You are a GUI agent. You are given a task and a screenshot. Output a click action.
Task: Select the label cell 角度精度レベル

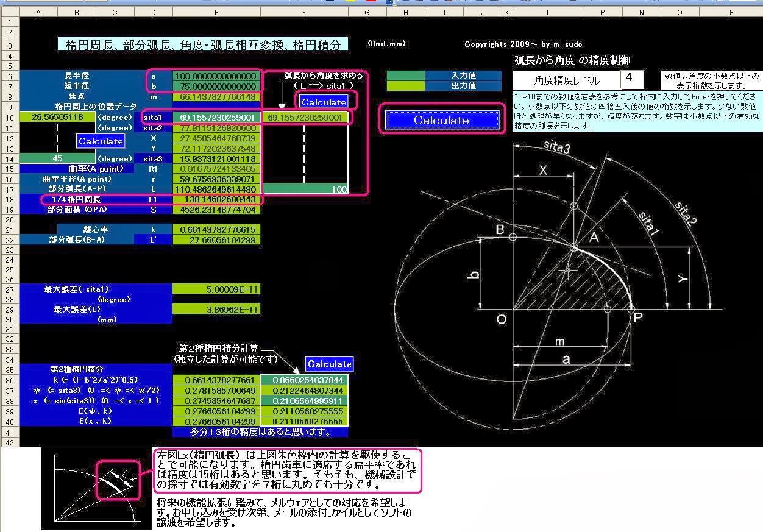coord(567,80)
